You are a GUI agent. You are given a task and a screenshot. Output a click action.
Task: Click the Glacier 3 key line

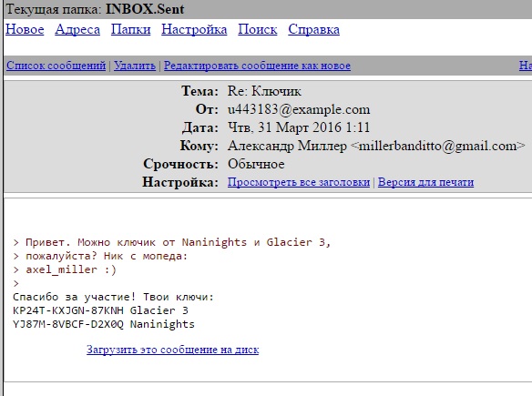100,310
